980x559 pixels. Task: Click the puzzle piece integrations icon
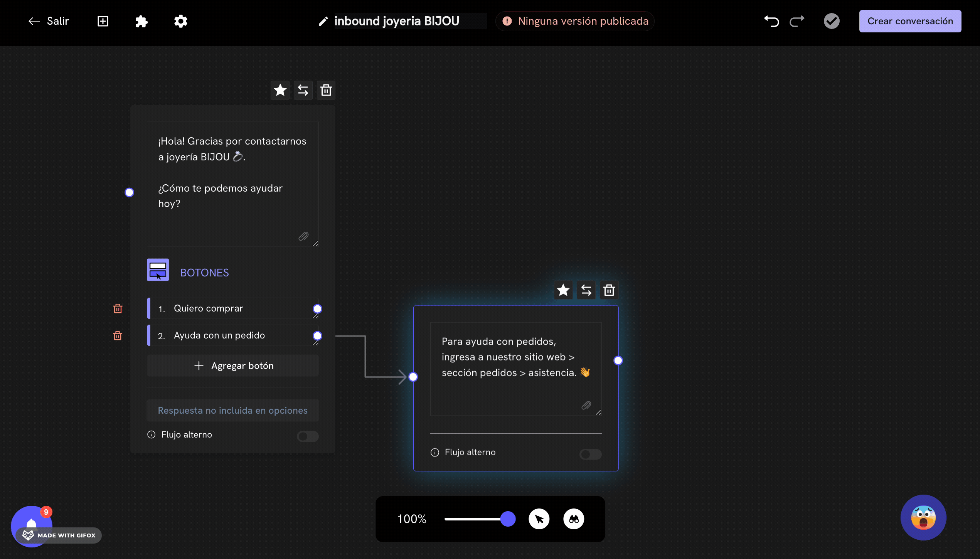pos(141,21)
